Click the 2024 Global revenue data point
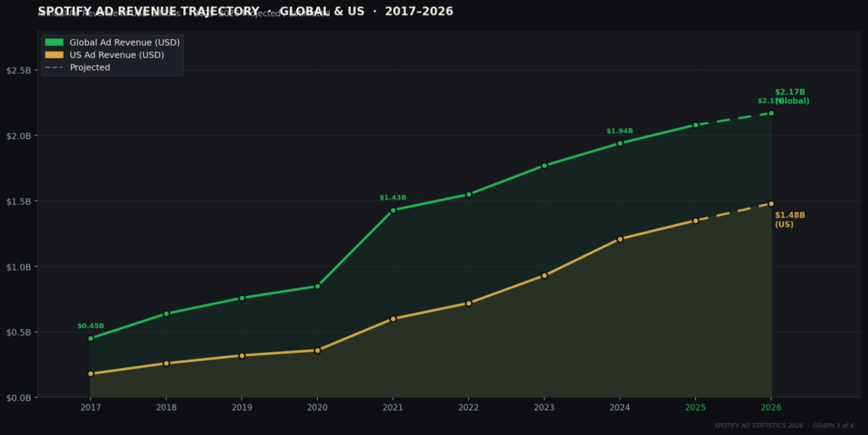This screenshot has height=435, width=868. click(620, 143)
